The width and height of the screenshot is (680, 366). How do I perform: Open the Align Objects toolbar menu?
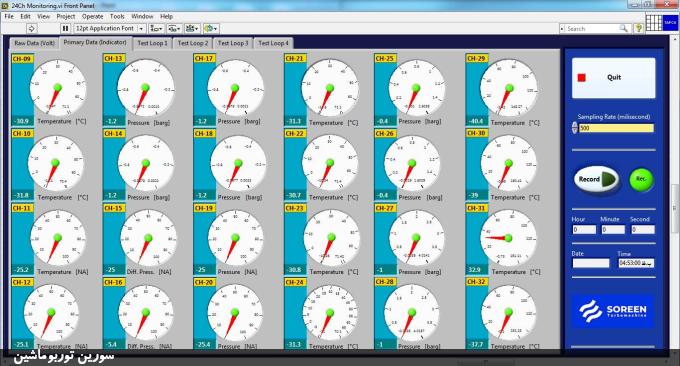tap(156, 29)
